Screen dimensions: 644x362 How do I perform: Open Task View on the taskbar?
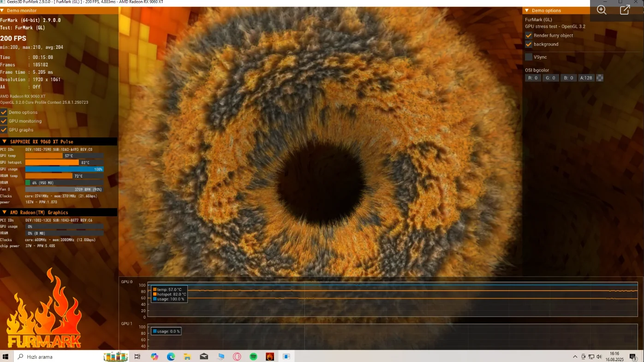tap(137, 356)
